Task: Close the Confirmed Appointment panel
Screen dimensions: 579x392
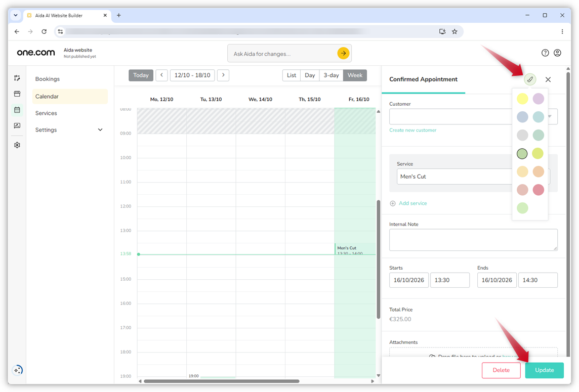Action: [x=548, y=79]
